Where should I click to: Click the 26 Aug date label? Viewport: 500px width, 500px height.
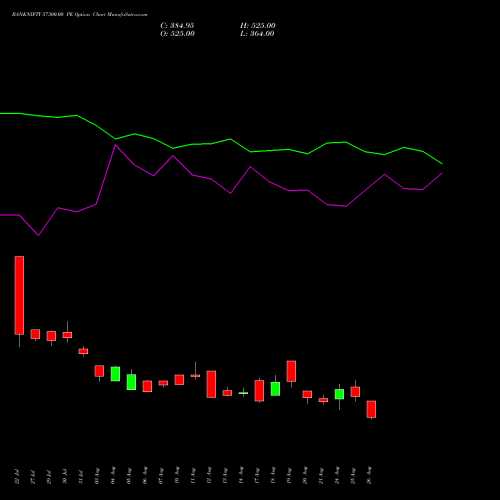tap(369, 475)
